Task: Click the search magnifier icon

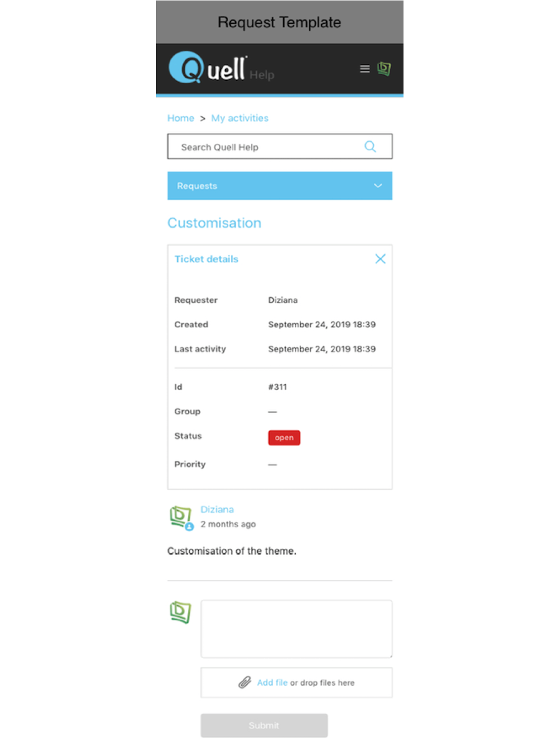Action: 370,147
